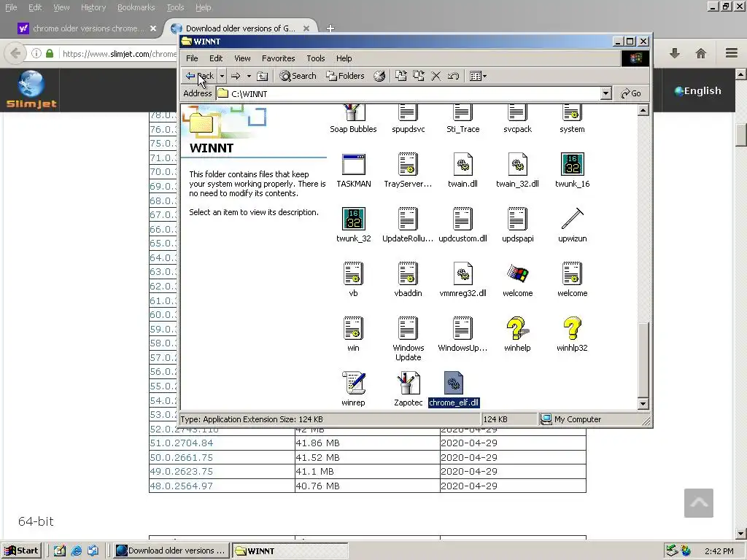Open the 50.0.2661.75 download link
The image size is (747, 560).
(182, 457)
